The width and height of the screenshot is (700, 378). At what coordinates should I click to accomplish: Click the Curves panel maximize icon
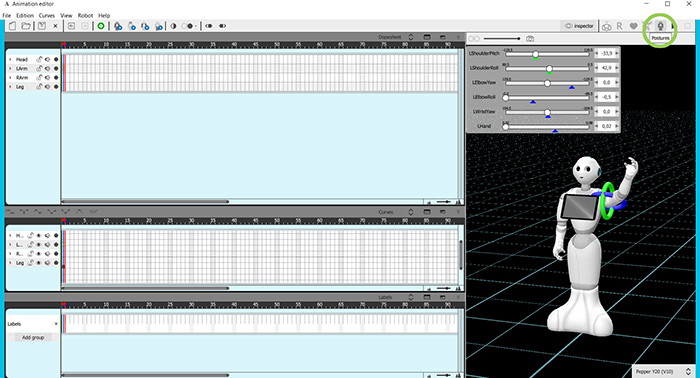[427, 212]
